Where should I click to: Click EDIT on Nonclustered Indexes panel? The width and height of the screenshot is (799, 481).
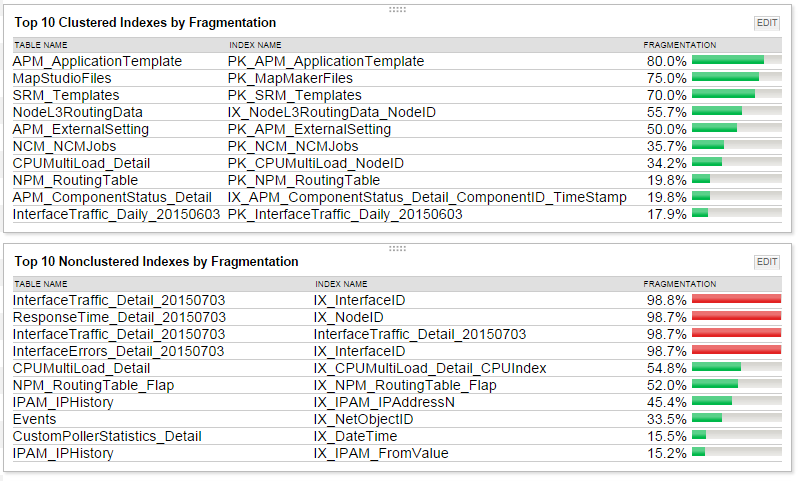[766, 262]
